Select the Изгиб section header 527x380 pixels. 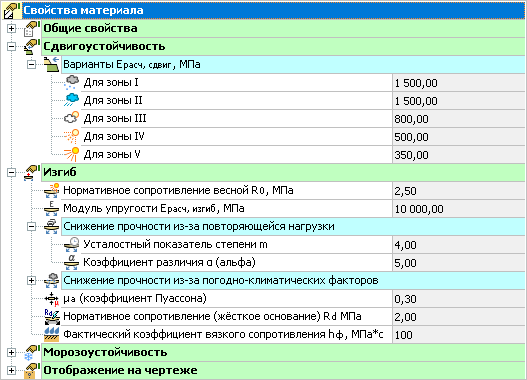pyautogui.click(x=283, y=172)
